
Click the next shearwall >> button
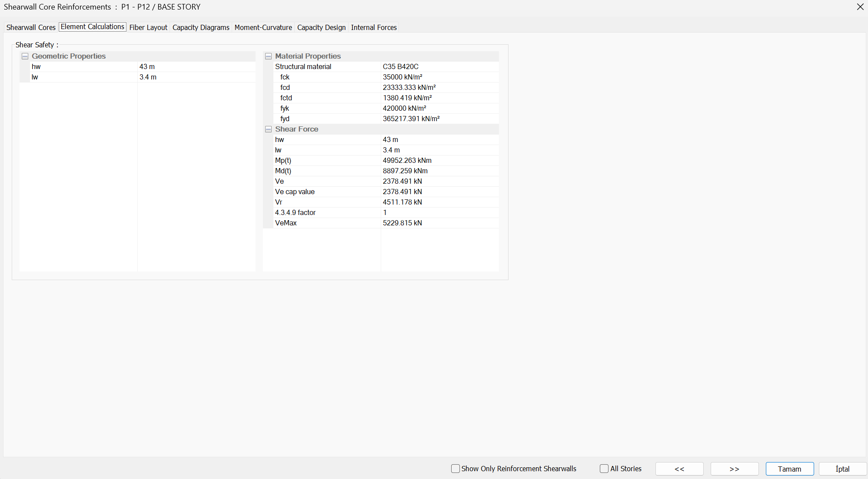point(735,469)
